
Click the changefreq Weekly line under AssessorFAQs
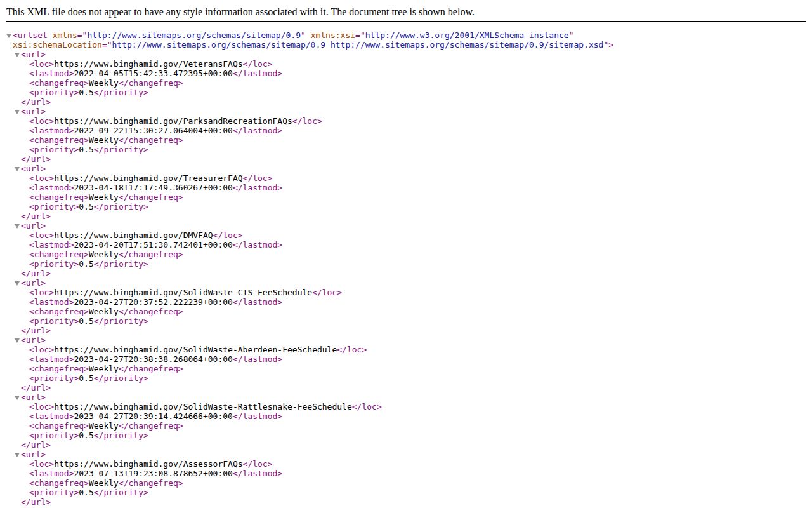click(x=106, y=483)
